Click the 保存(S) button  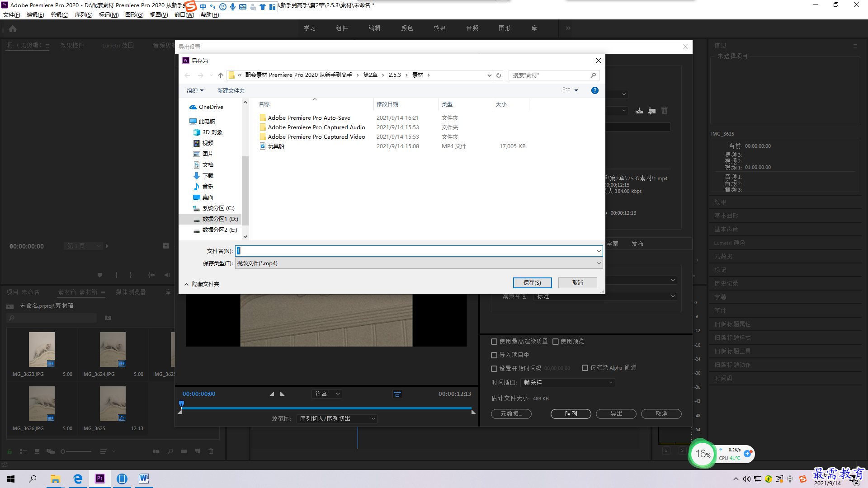point(532,283)
